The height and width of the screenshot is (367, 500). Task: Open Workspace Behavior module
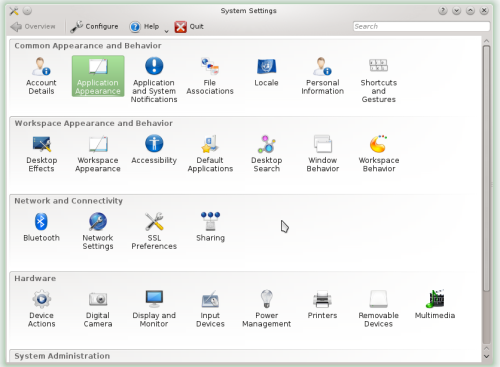[x=379, y=154]
